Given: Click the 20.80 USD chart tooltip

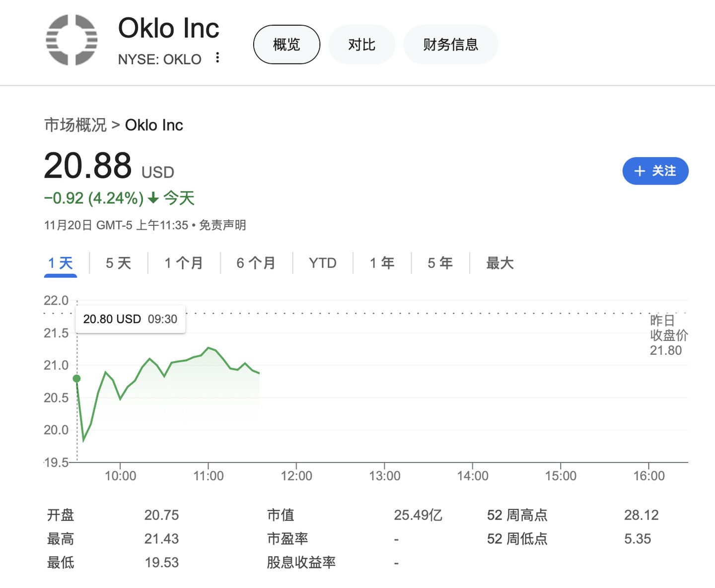Looking at the screenshot, I should click(x=130, y=319).
